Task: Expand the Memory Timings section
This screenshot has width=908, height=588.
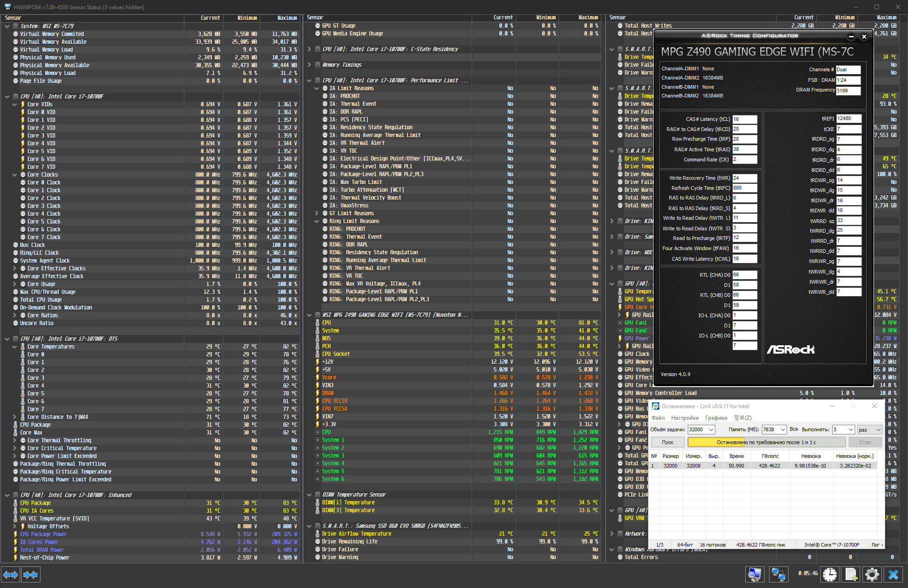Action: (x=309, y=65)
